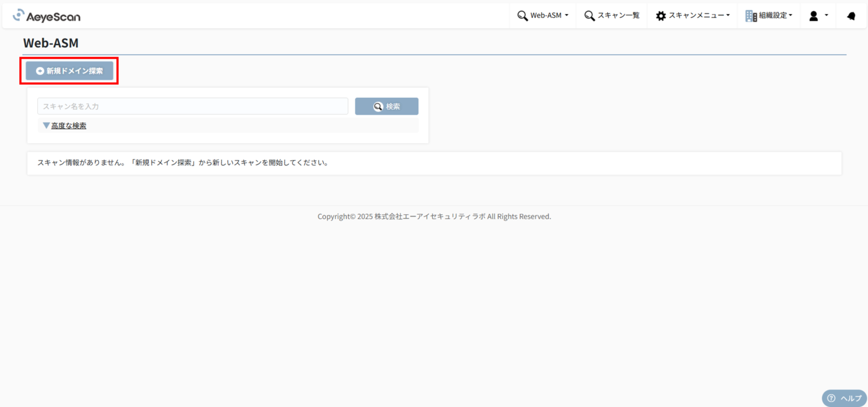Expand the 高度な検索 advanced search section
Screen dimensions: 868x407
point(64,125)
